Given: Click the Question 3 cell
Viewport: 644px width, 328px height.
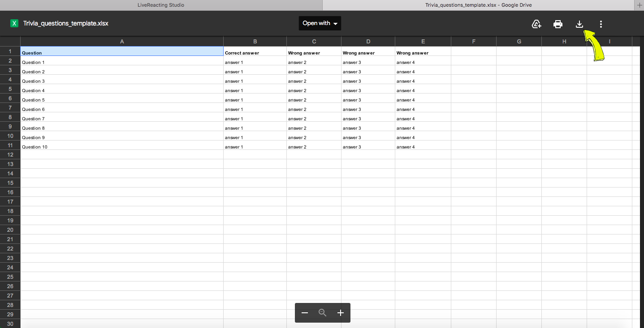Looking at the screenshot, I should coord(122,80).
